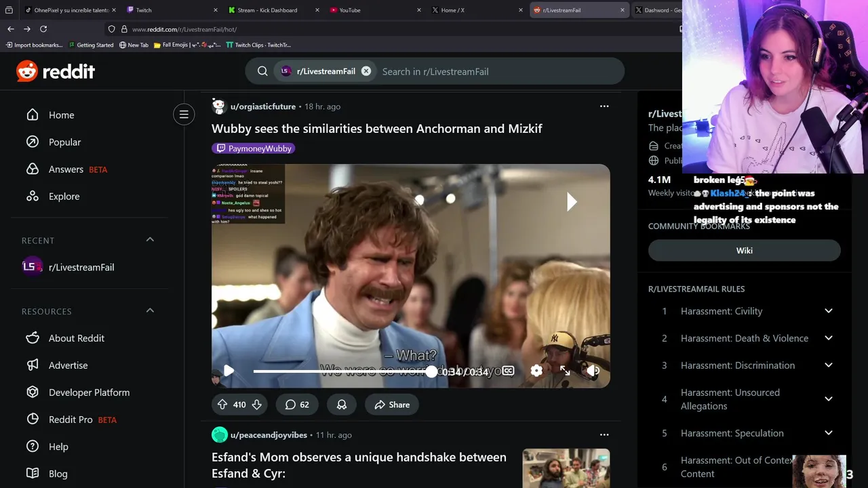Click the next video arrow overlay

572,201
